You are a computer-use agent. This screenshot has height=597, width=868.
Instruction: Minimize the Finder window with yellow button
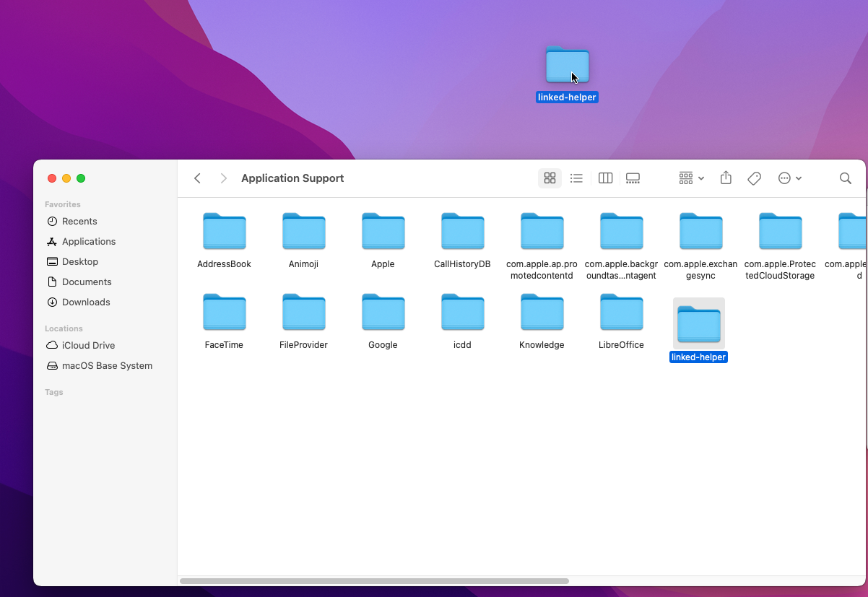coord(66,178)
